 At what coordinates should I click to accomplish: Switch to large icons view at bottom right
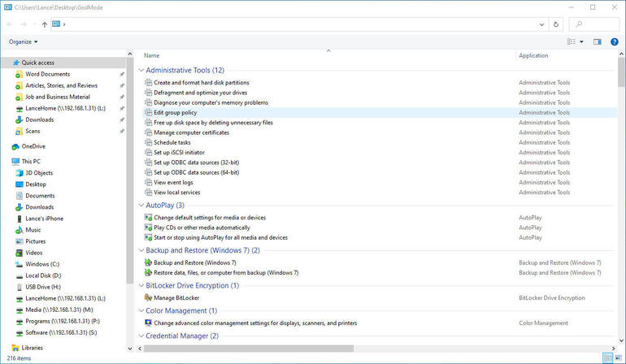pos(619,357)
